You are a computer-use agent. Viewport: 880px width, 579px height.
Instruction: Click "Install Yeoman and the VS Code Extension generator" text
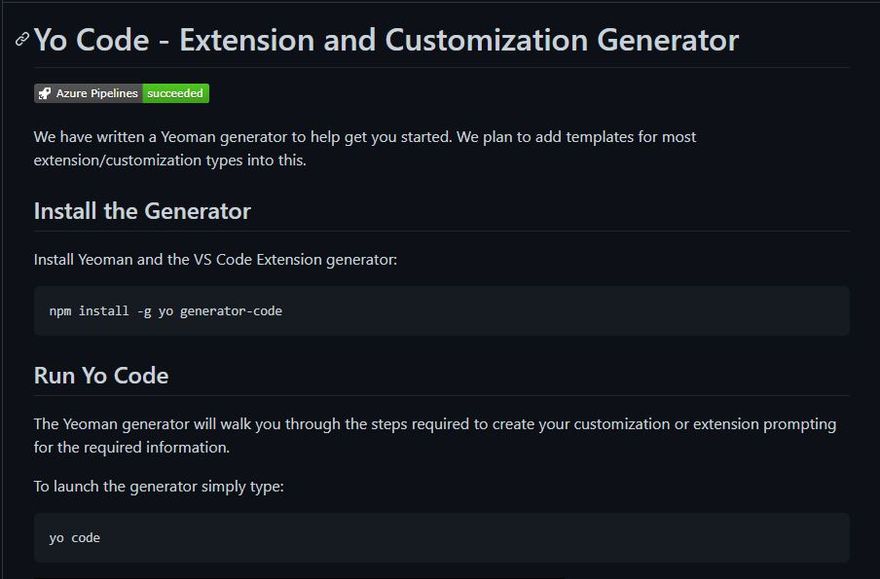click(x=215, y=259)
